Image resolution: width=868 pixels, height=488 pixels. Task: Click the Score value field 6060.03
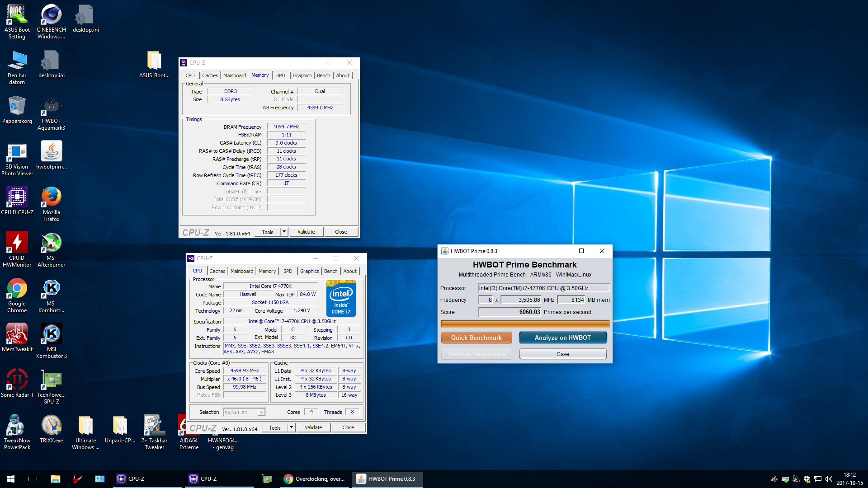[510, 312]
